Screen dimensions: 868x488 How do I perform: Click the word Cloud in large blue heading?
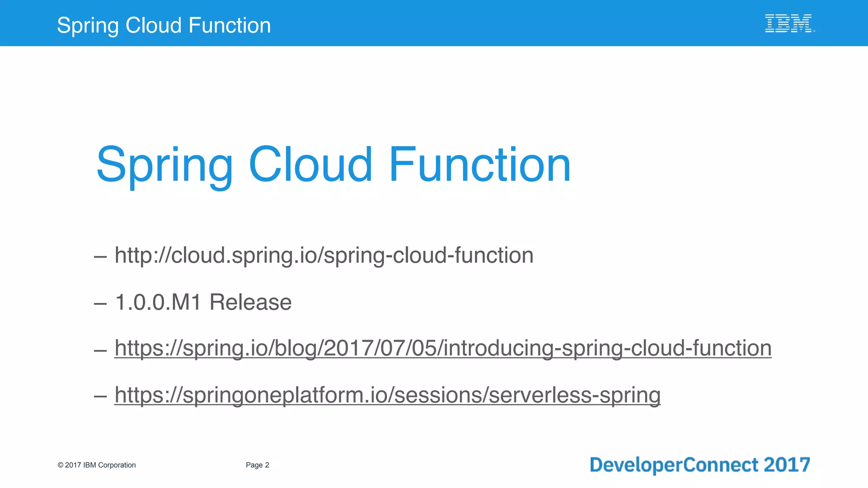click(310, 164)
